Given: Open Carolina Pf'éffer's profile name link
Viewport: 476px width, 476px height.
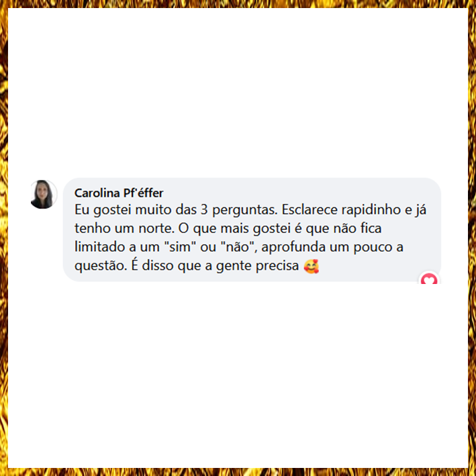Looking at the screenshot, I should click(119, 193).
